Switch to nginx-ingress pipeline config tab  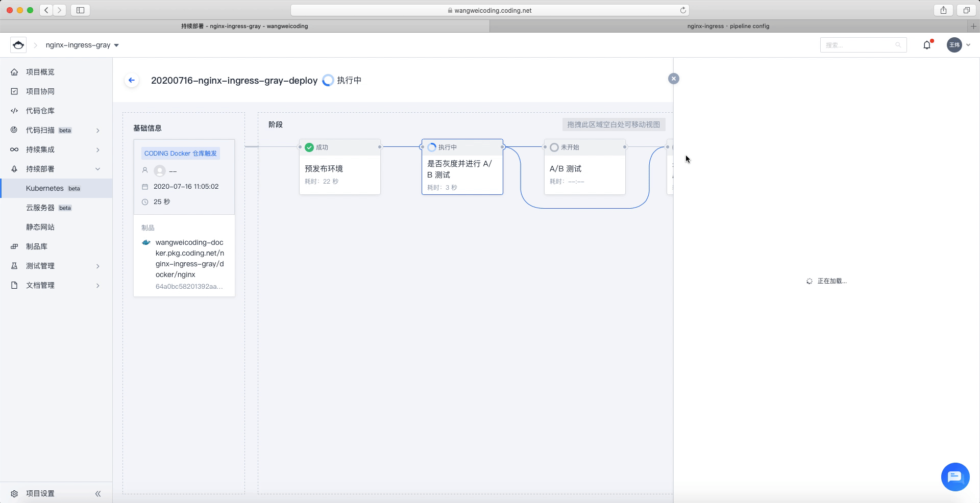coord(728,26)
